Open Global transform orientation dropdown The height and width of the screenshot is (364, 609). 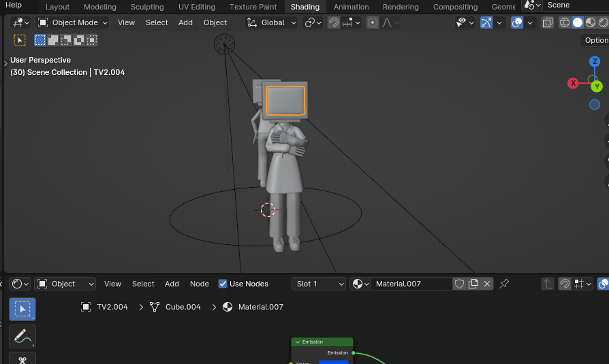(272, 22)
